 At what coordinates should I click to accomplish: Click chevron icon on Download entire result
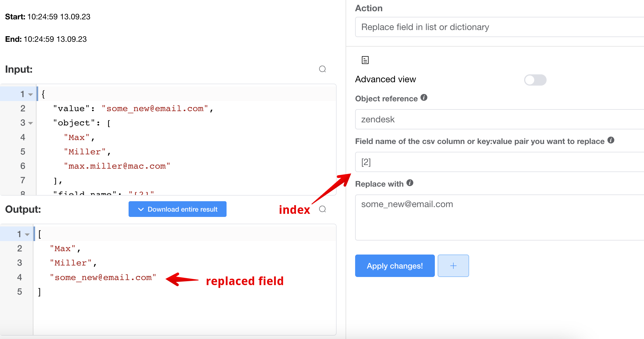pos(141,209)
